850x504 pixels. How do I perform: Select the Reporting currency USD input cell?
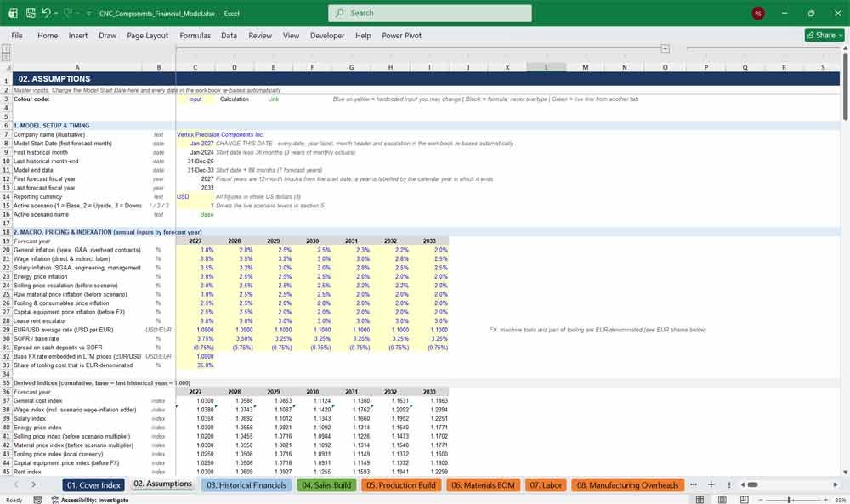tap(195, 196)
